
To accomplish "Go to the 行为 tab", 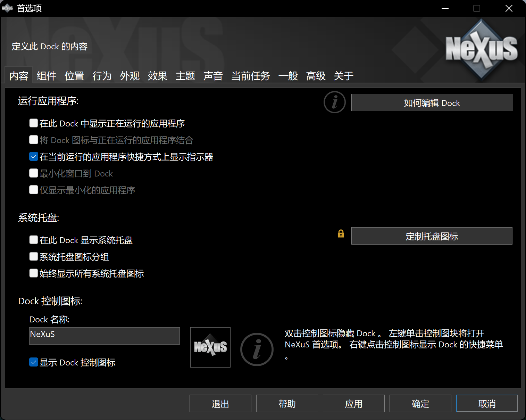I will (102, 75).
